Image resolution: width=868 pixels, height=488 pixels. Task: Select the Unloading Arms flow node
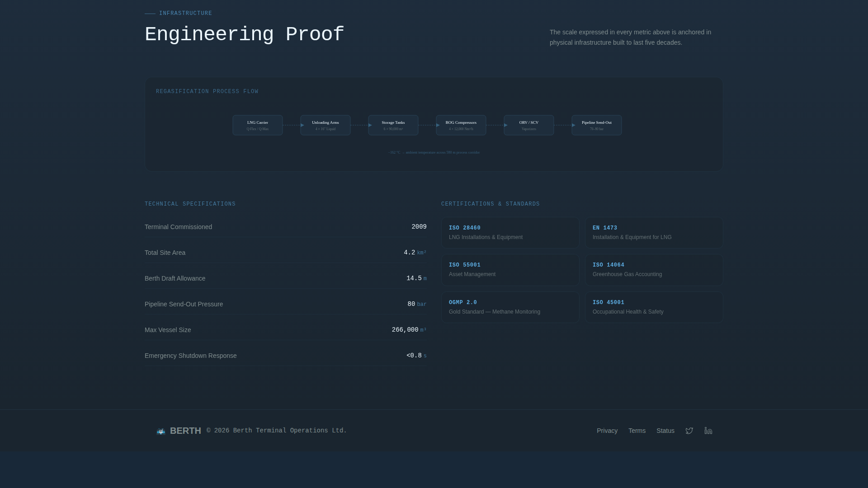pyautogui.click(x=325, y=125)
